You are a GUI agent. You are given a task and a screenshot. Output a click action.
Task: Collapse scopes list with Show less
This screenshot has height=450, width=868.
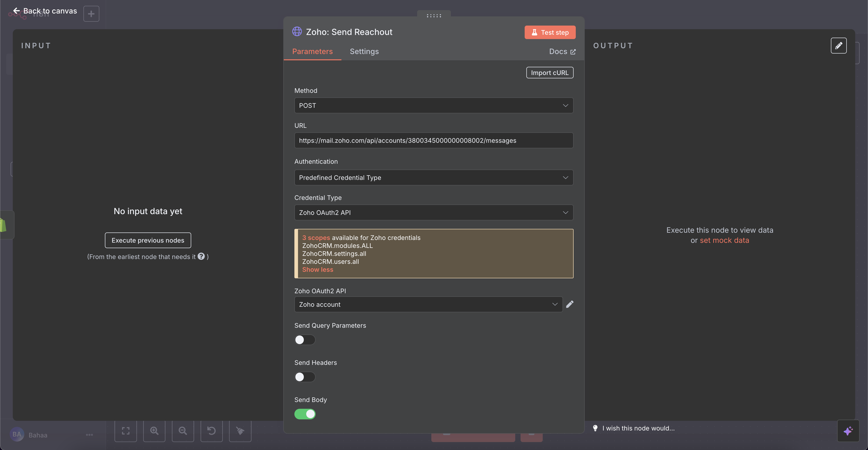[317, 270]
